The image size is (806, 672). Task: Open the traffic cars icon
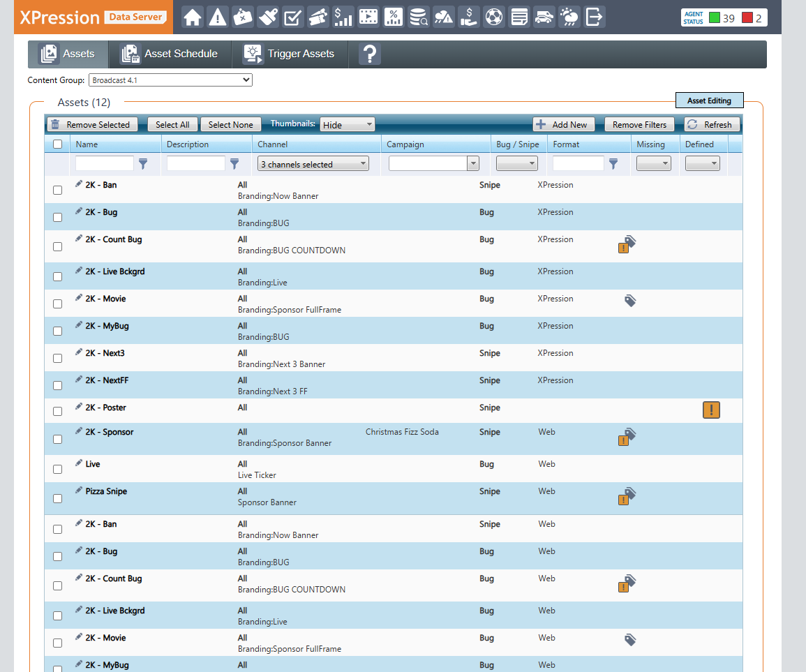pyautogui.click(x=544, y=17)
